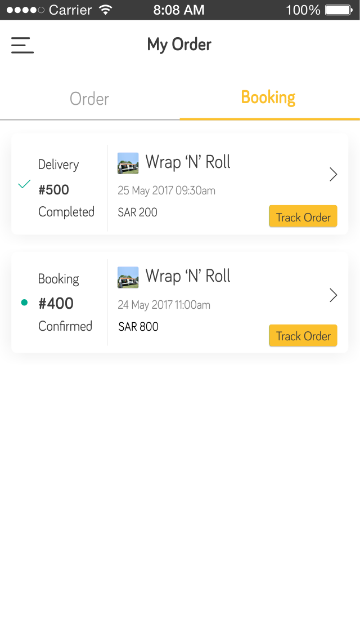Click the green checkmark beside order #500
Viewport: 360px width, 640px height.
(24, 184)
